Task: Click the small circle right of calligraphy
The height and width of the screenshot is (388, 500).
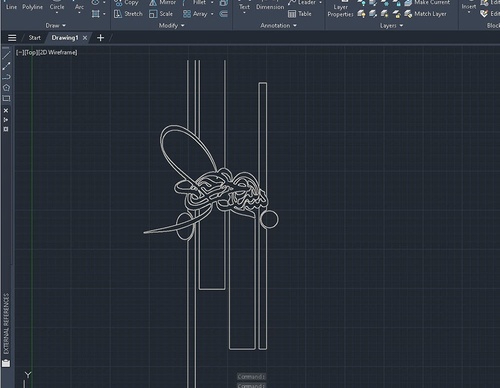Action: 269,219
